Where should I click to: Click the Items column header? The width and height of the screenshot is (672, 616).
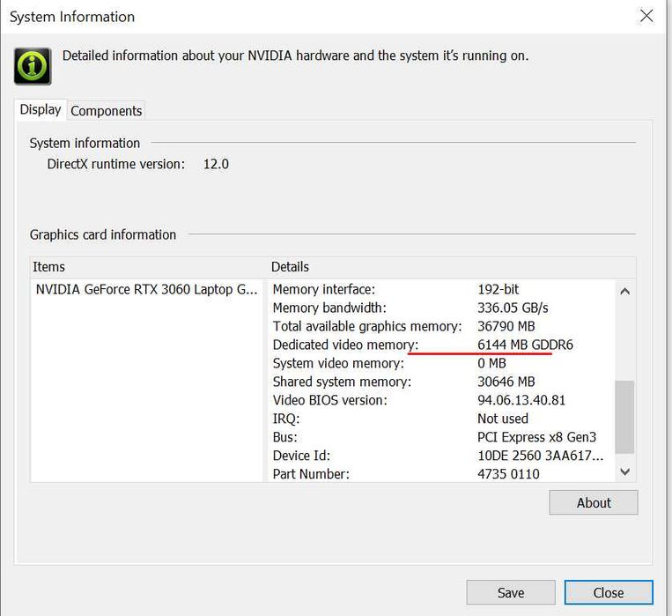(x=149, y=267)
